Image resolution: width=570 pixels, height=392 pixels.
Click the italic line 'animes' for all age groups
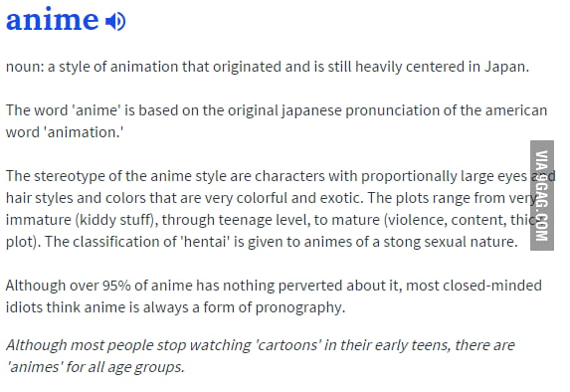click(x=95, y=367)
